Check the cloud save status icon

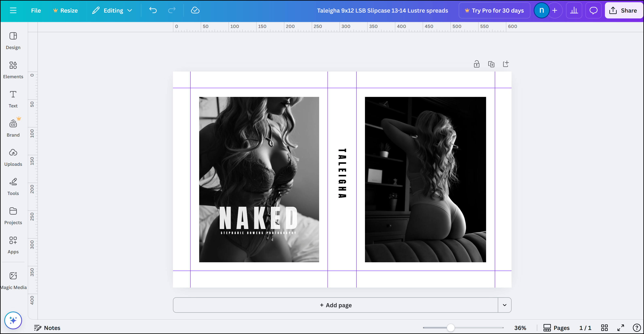pyautogui.click(x=195, y=11)
